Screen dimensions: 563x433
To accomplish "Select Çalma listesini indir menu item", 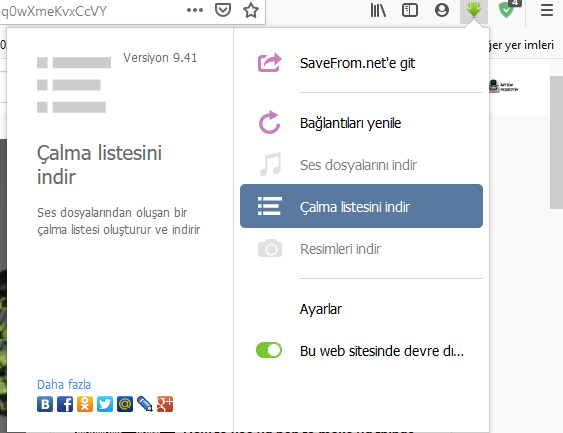I will pos(361,206).
